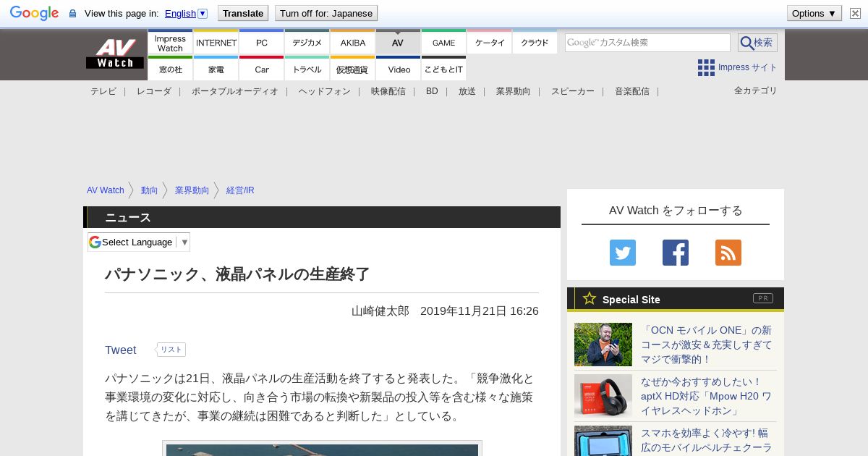Open the OCN モバイル ONE article link
The width and height of the screenshot is (868, 456).
point(707,345)
